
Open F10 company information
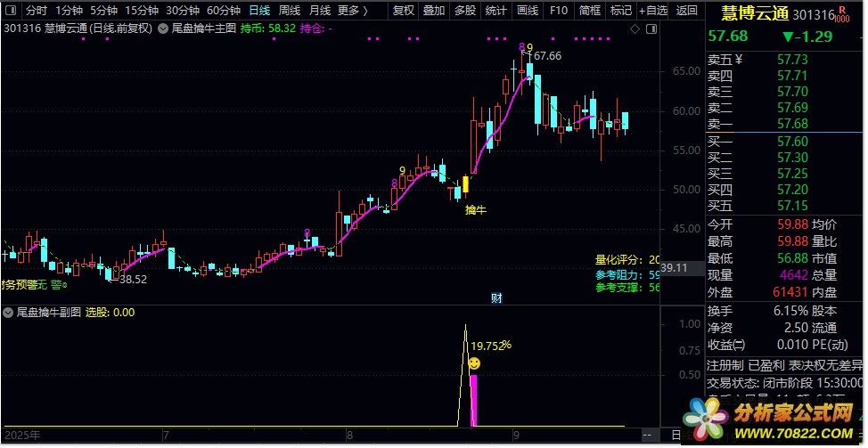tap(559, 11)
